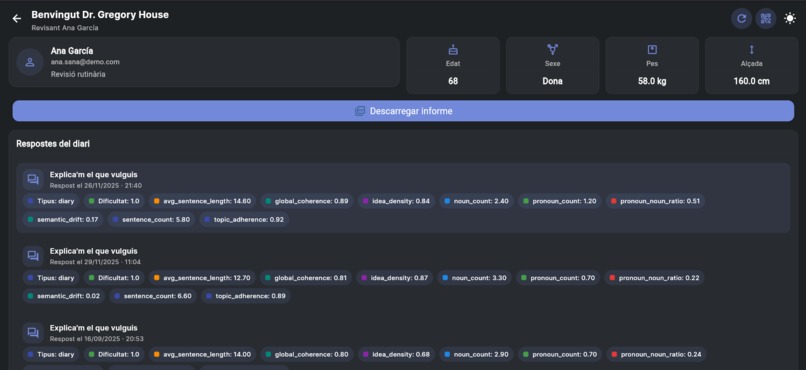Click the sentence_count: 5.80 chip

(151, 219)
